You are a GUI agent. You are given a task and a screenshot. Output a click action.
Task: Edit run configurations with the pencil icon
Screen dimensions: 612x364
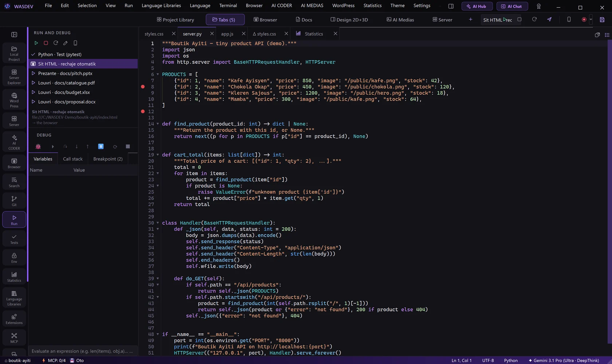[66, 43]
